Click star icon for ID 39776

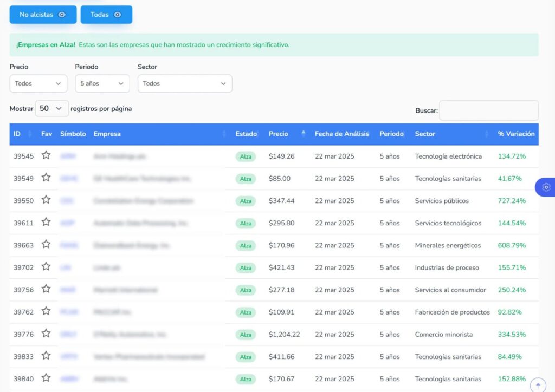coord(46,334)
